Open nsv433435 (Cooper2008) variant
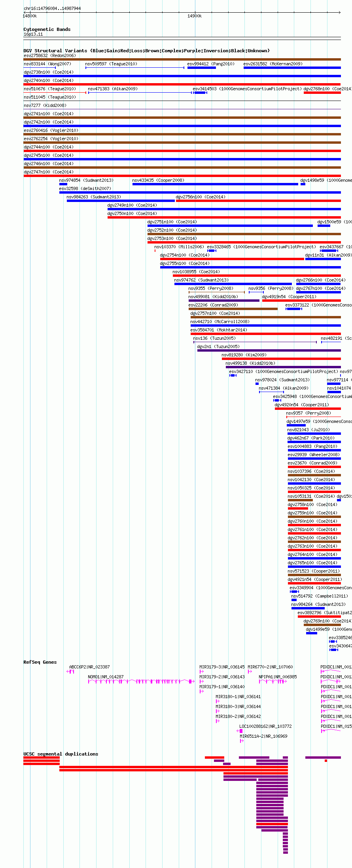 215,184
